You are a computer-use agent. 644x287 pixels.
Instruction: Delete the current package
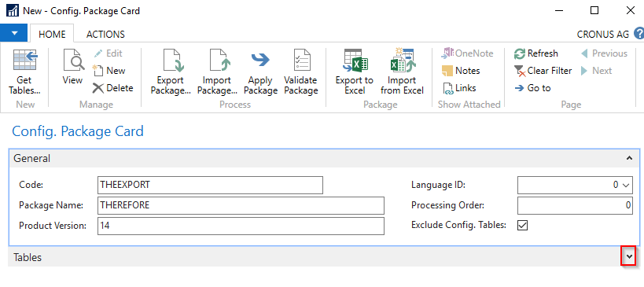coord(112,88)
